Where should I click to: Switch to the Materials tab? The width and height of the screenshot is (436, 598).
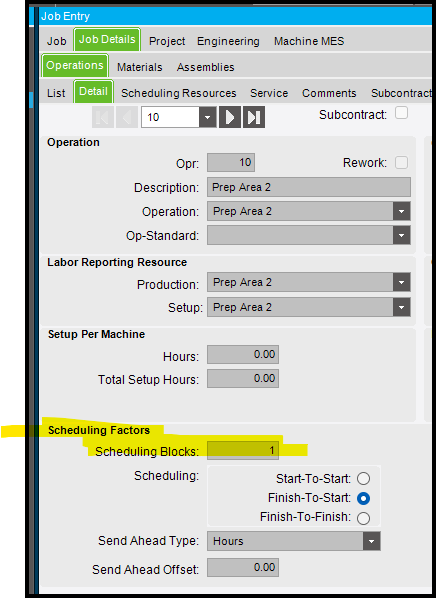(x=140, y=67)
